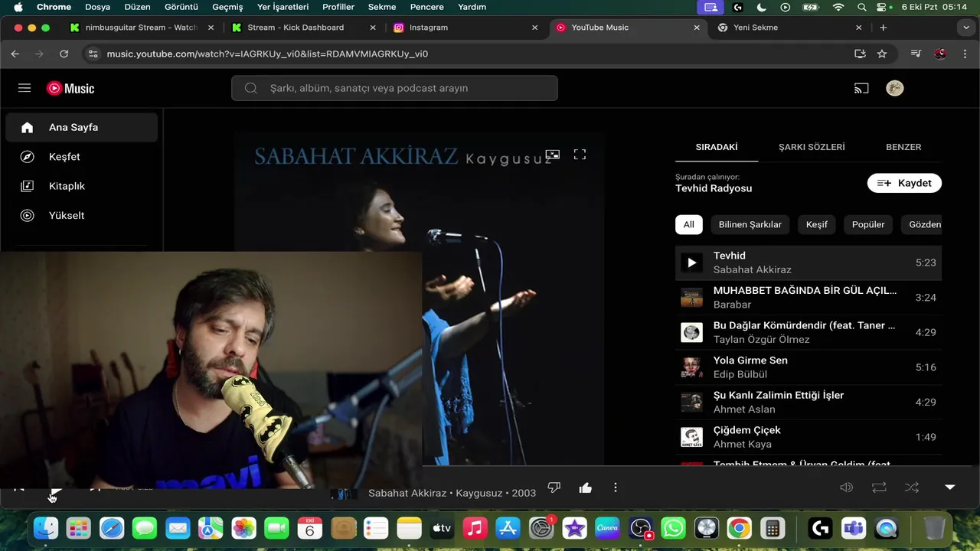Click the Chrome address bar URL

[267, 54]
